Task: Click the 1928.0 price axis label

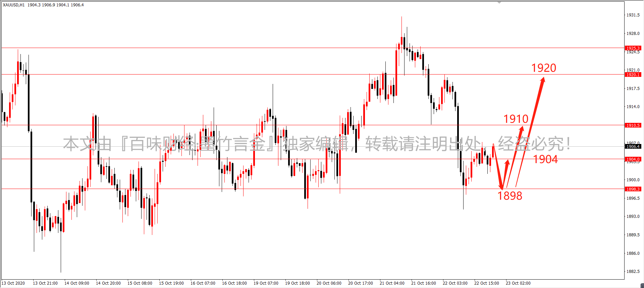Action: tap(633, 34)
